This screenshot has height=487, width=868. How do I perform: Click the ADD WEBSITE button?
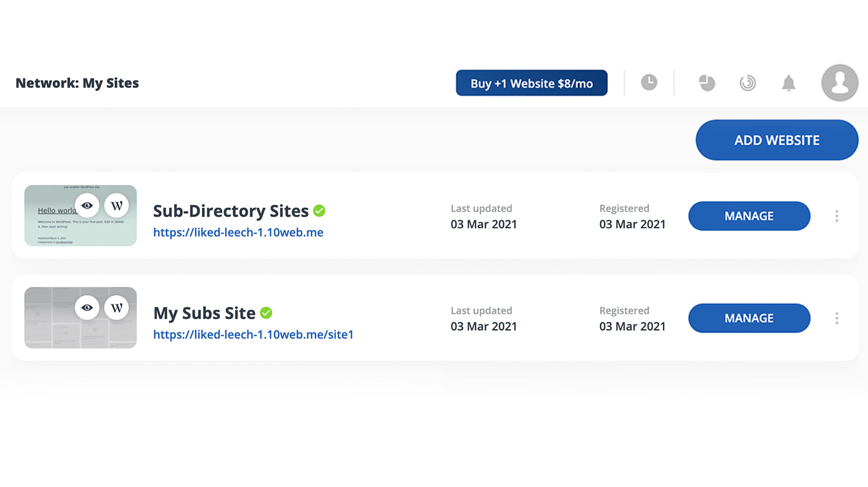click(776, 140)
